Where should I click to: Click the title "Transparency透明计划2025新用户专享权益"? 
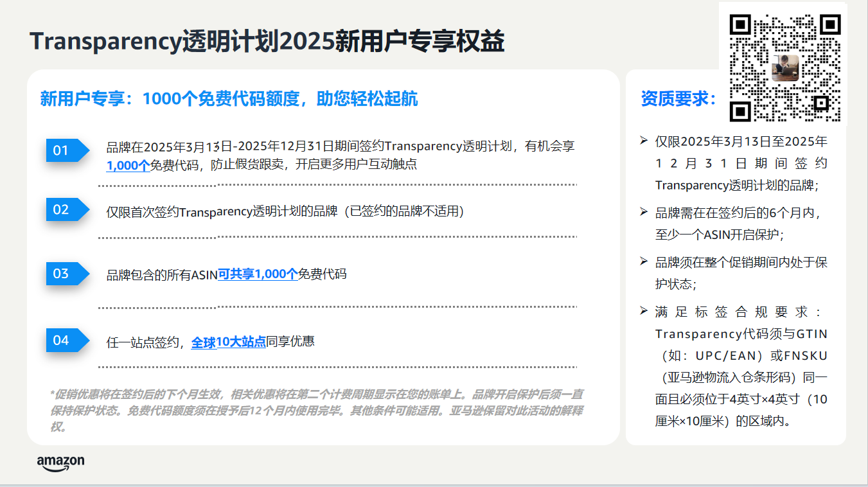(267, 42)
